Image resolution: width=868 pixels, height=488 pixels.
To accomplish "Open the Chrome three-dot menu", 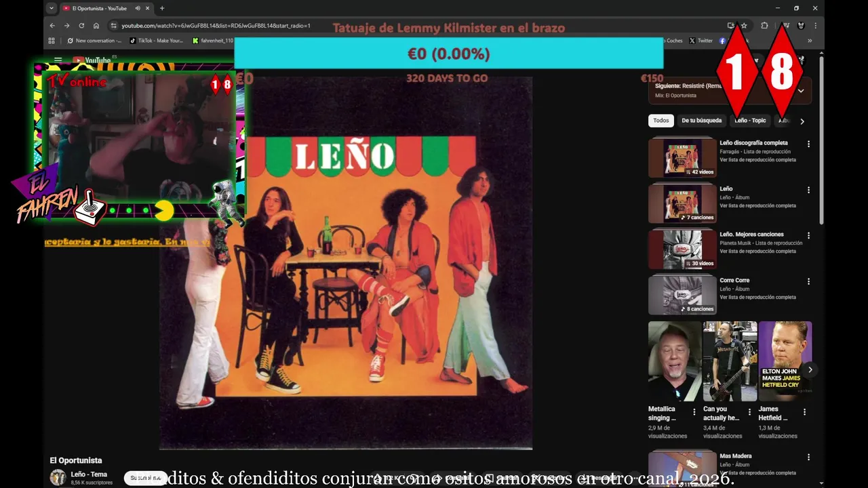I will click(815, 26).
